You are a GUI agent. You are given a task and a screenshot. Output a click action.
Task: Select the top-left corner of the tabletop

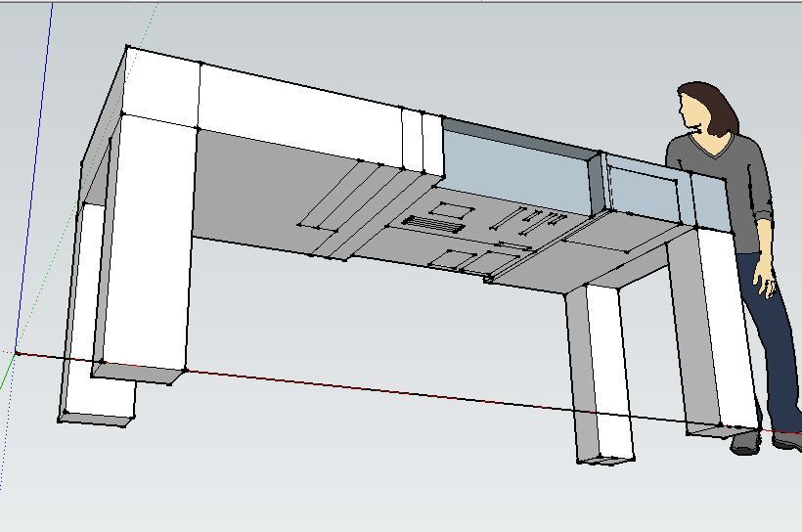click(x=127, y=47)
